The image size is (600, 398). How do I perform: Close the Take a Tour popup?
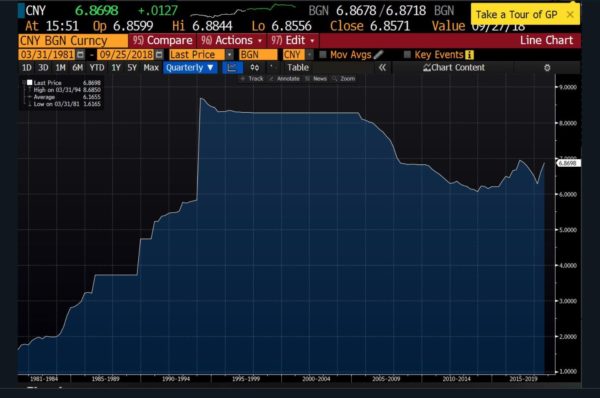pos(570,15)
